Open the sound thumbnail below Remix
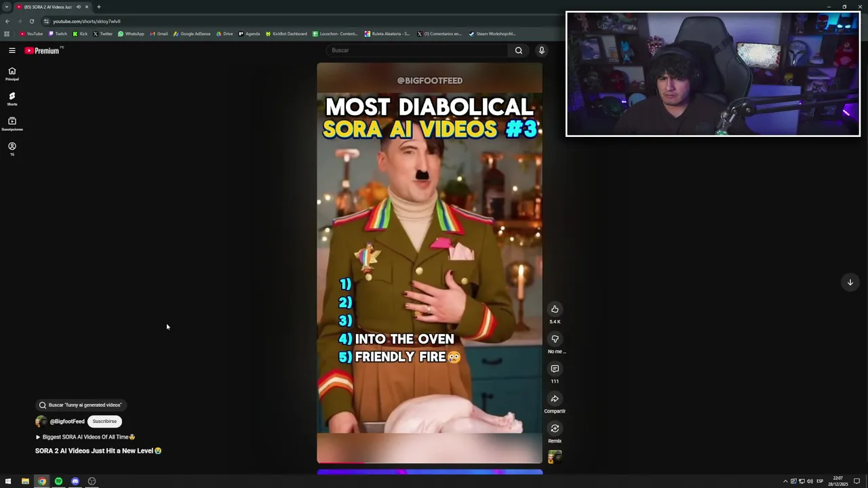868x488 pixels. click(x=555, y=457)
